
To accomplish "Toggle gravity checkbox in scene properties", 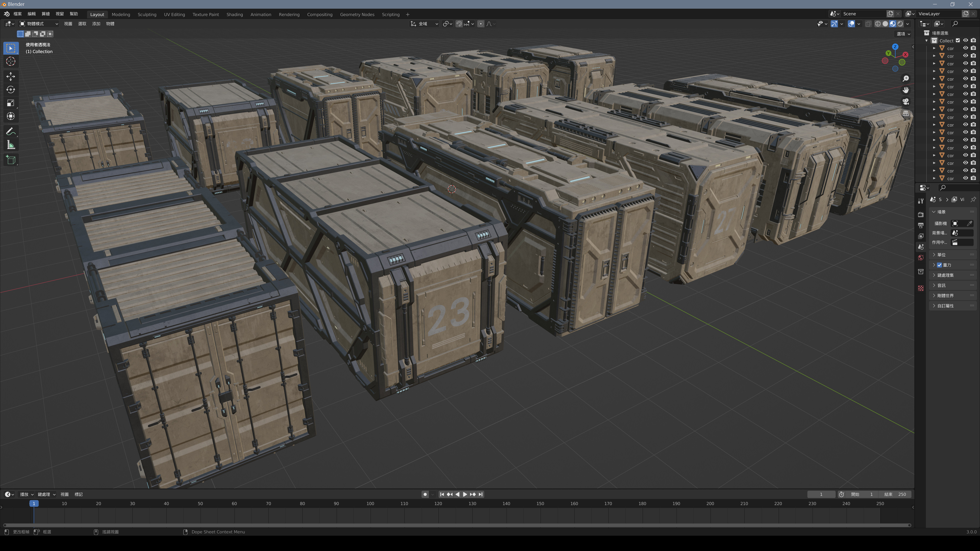I will tap(940, 265).
